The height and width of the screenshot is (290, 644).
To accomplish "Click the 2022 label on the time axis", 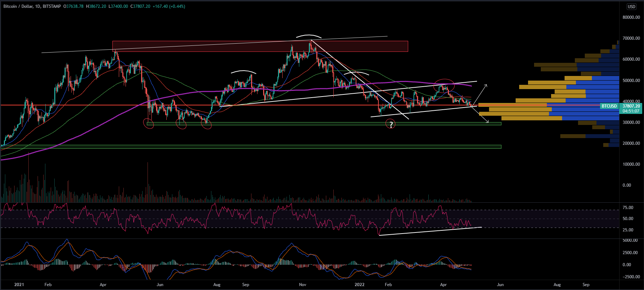I will pyautogui.click(x=359, y=284).
